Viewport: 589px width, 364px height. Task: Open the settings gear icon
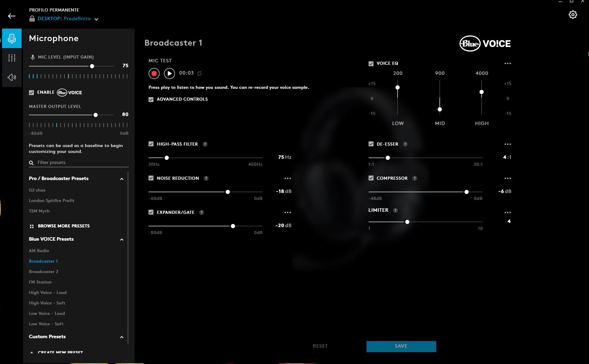click(x=573, y=15)
